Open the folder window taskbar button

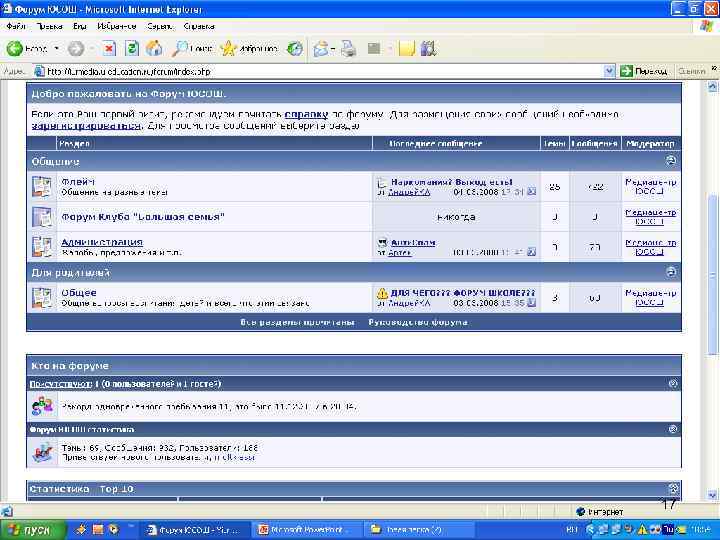click(x=418, y=530)
